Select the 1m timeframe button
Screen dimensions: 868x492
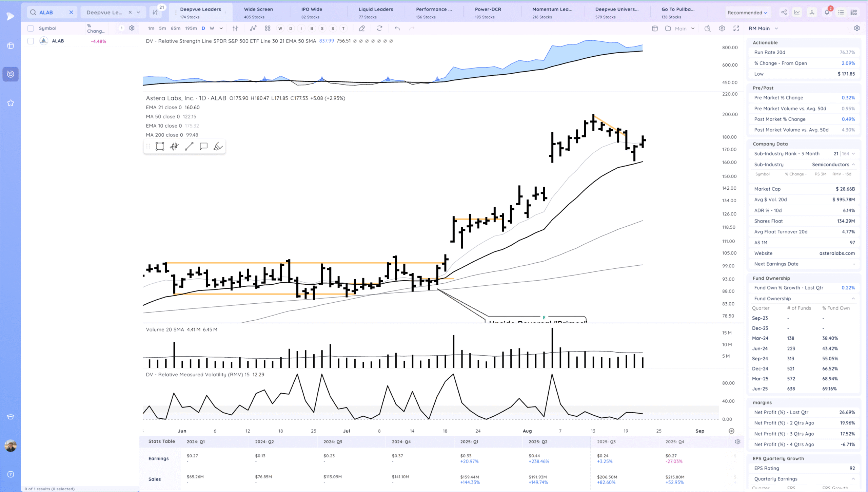coord(151,29)
